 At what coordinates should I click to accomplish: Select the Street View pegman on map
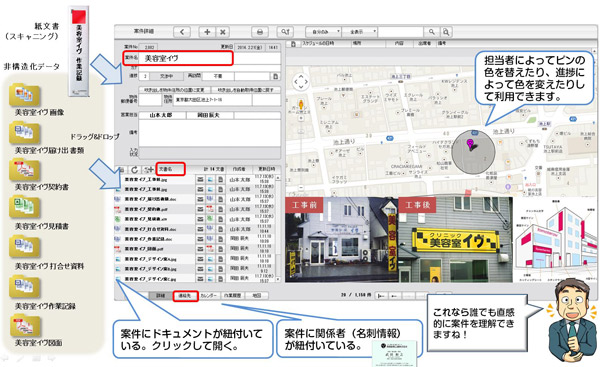coord(301,105)
